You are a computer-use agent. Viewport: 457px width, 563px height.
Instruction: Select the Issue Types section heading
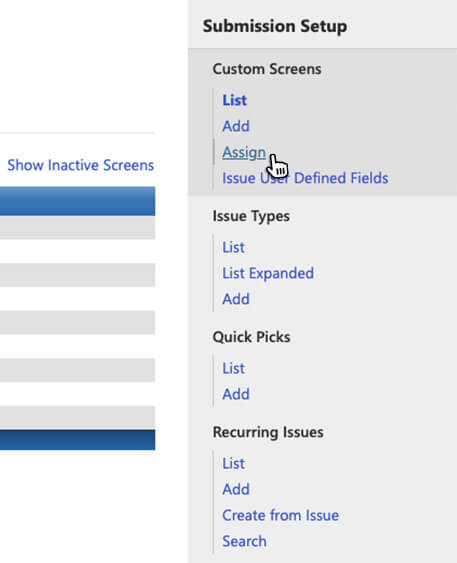pos(251,216)
